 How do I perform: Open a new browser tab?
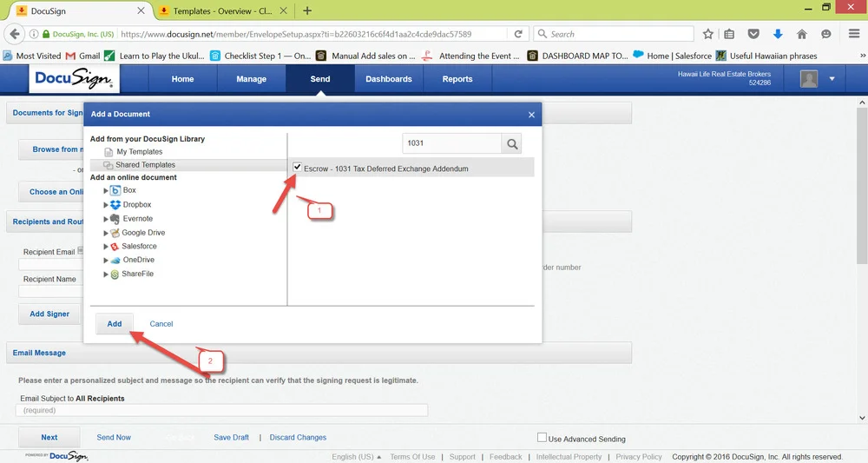coord(307,10)
